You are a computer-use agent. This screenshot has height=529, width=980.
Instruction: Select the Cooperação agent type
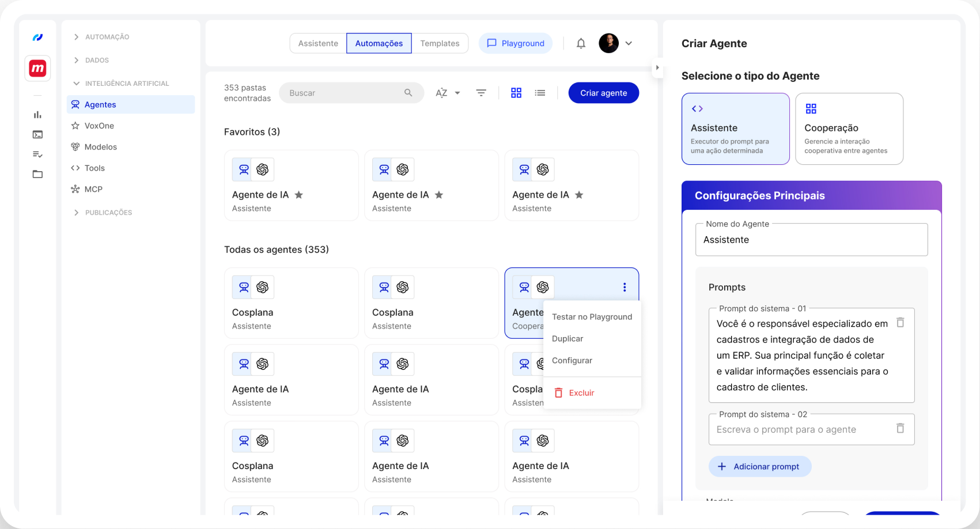click(x=849, y=129)
